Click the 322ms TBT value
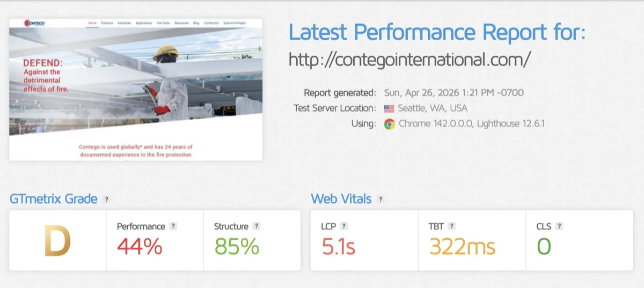Image resolution: width=644 pixels, height=288 pixels. (462, 246)
